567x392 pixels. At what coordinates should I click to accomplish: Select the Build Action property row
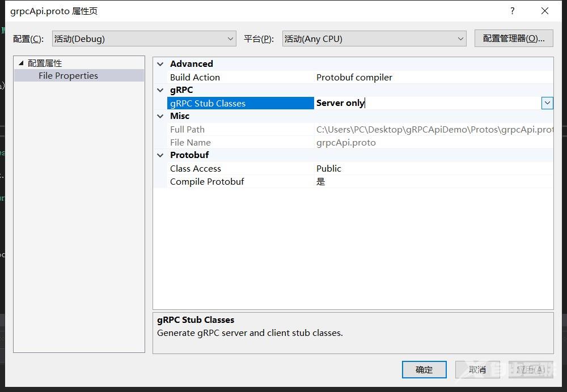point(196,77)
